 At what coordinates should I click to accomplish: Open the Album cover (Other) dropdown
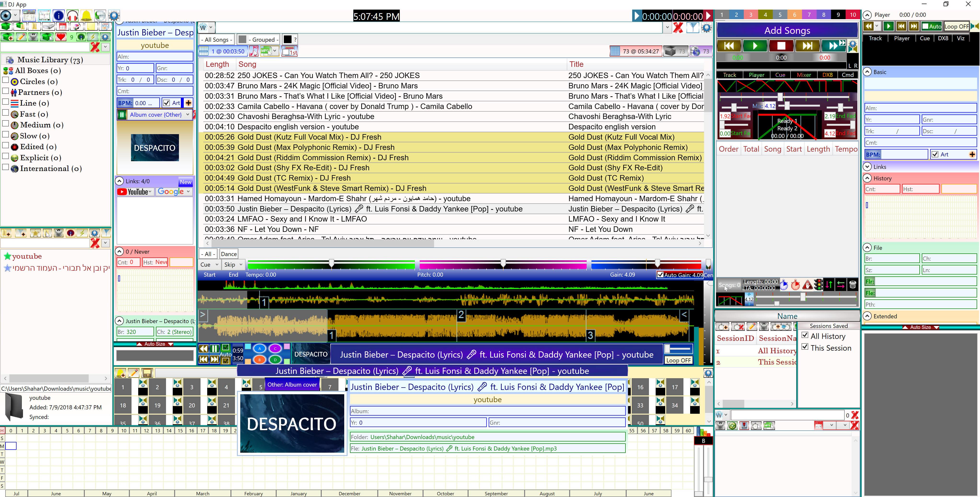pos(188,114)
